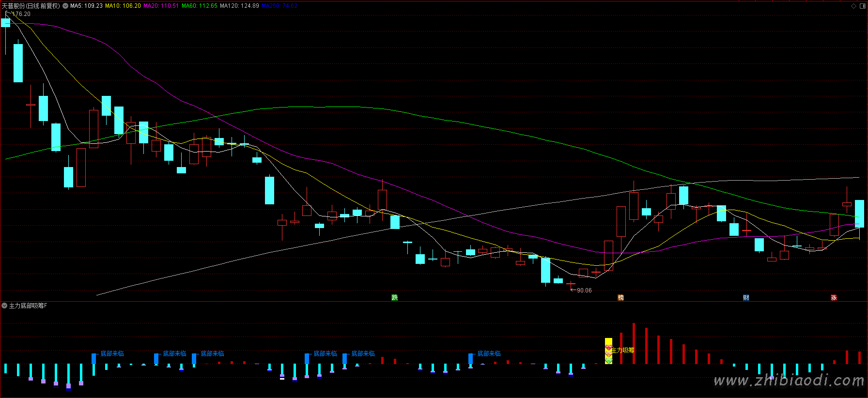This screenshot has width=868, height=398.
Task: Click the orange gem signal icon
Action: tap(608, 355)
